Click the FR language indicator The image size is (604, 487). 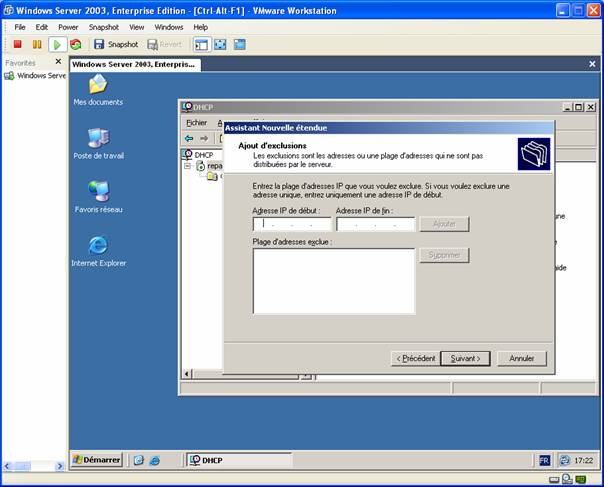(544, 460)
